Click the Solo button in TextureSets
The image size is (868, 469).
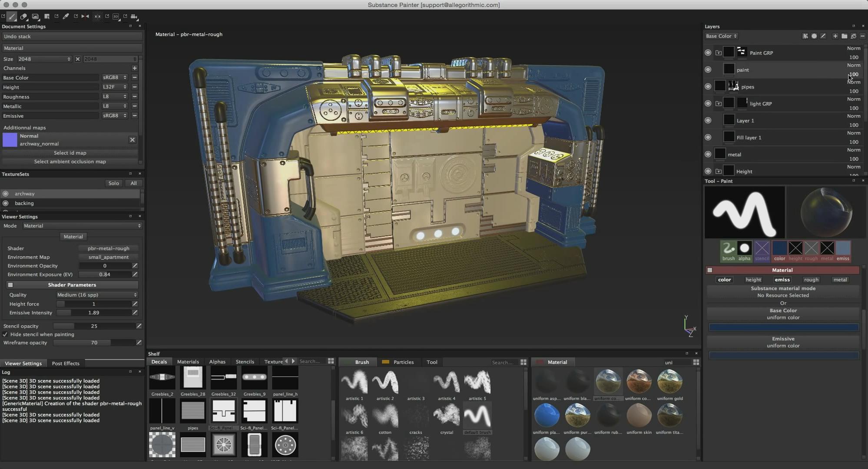(113, 183)
